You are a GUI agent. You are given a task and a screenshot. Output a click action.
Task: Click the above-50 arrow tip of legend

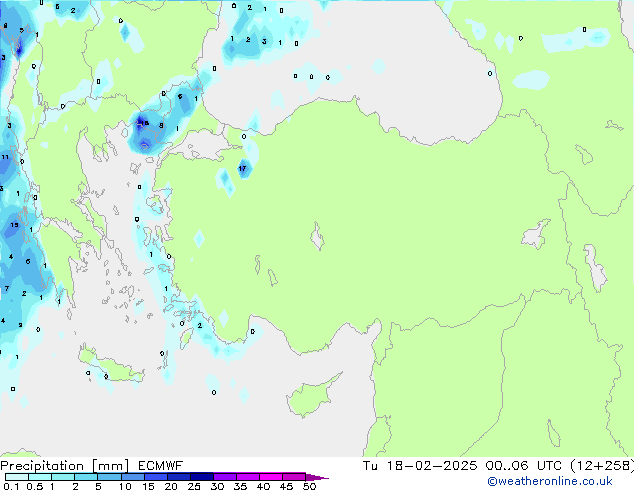coord(317,477)
